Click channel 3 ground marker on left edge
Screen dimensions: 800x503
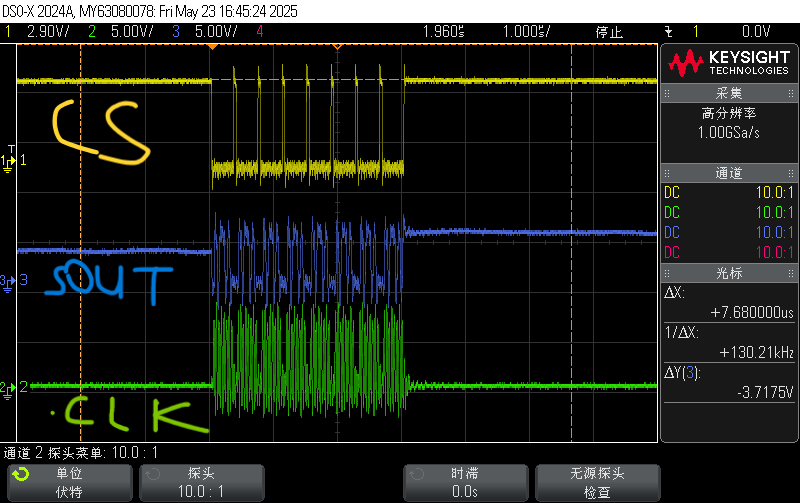point(11,280)
